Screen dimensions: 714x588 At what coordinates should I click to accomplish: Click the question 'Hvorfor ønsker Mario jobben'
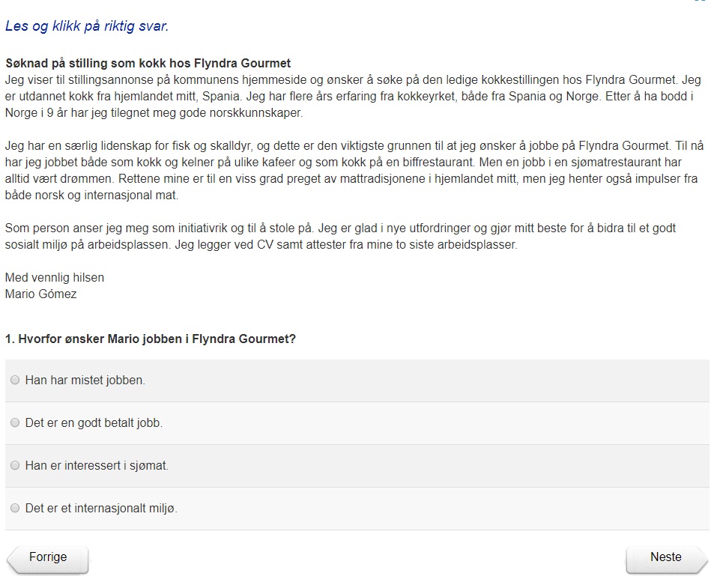(150, 339)
